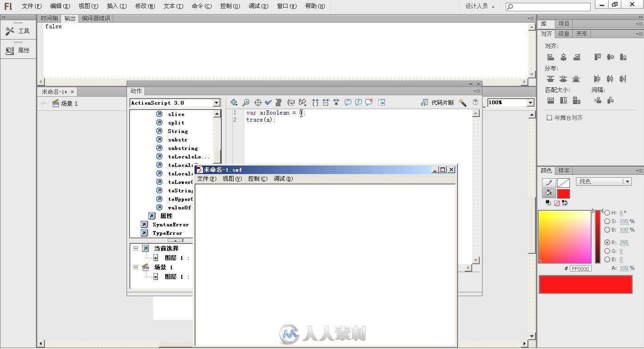Apply block comment to the code
Image resolution: width=644 pixels, height=349 pixels.
(x=348, y=102)
